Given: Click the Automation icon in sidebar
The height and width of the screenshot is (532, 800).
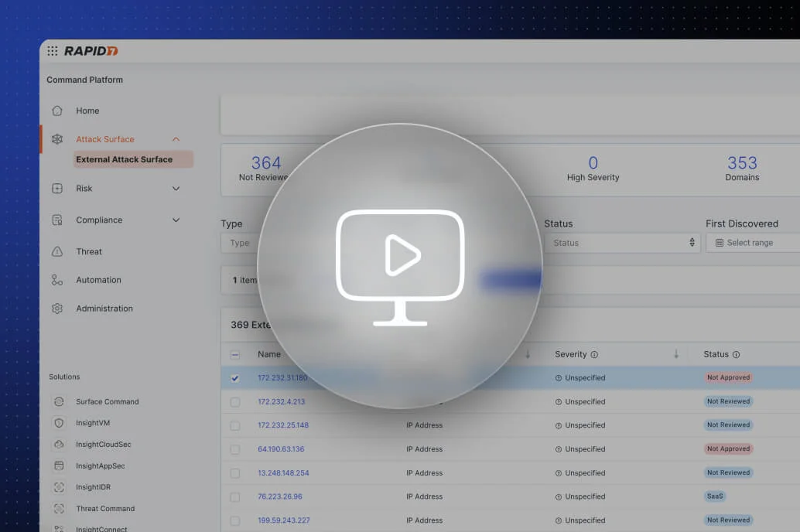Looking at the screenshot, I should (x=57, y=280).
